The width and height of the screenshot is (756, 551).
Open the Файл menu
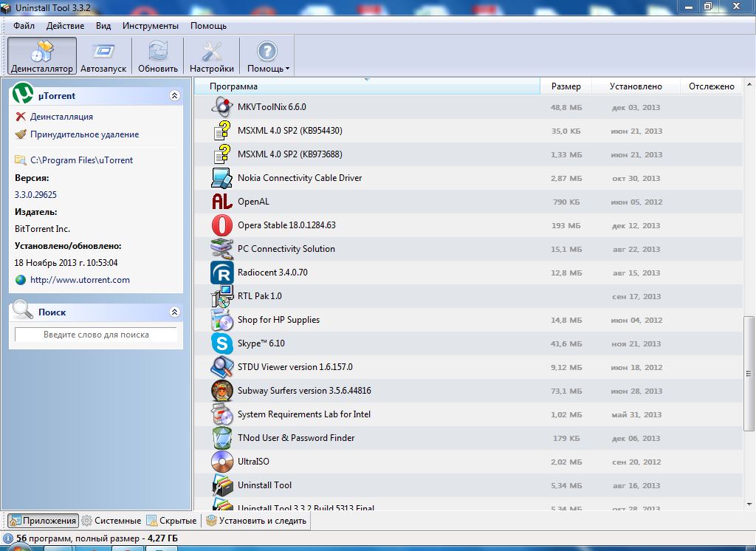(x=24, y=26)
